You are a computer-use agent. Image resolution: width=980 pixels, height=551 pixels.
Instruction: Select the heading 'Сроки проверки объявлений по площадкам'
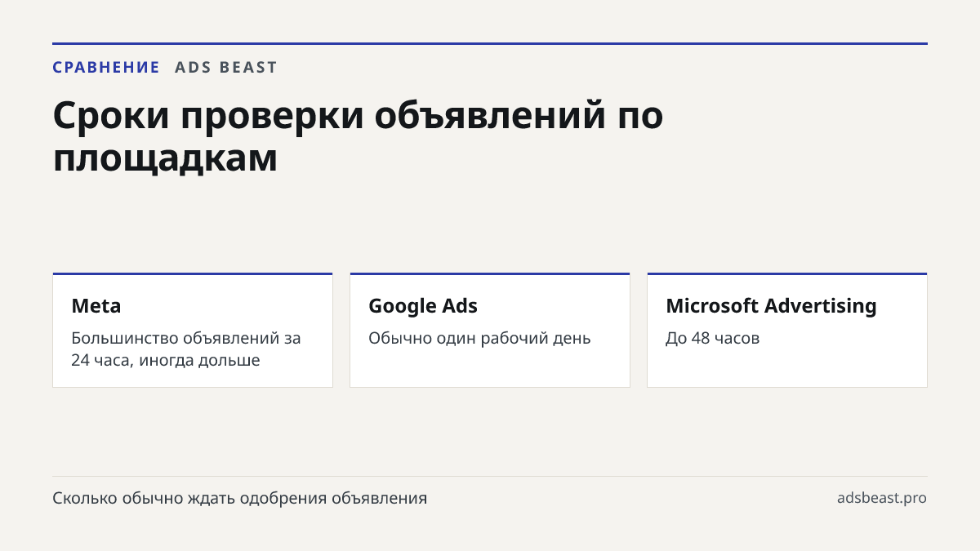[358, 136]
